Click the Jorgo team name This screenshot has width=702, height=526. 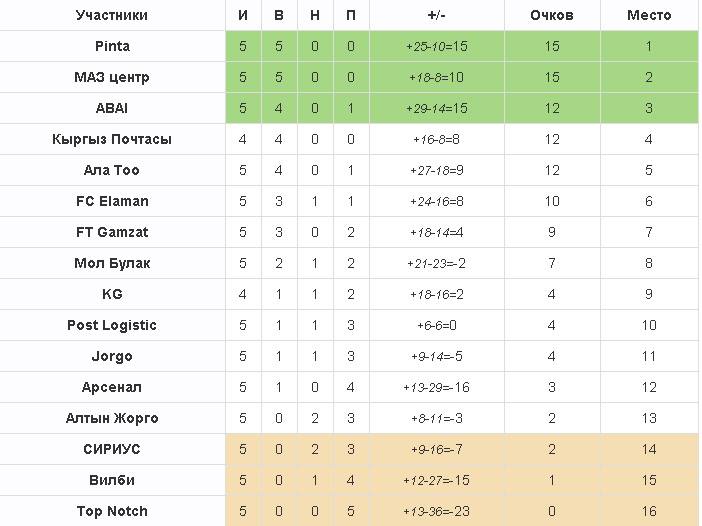(112, 356)
